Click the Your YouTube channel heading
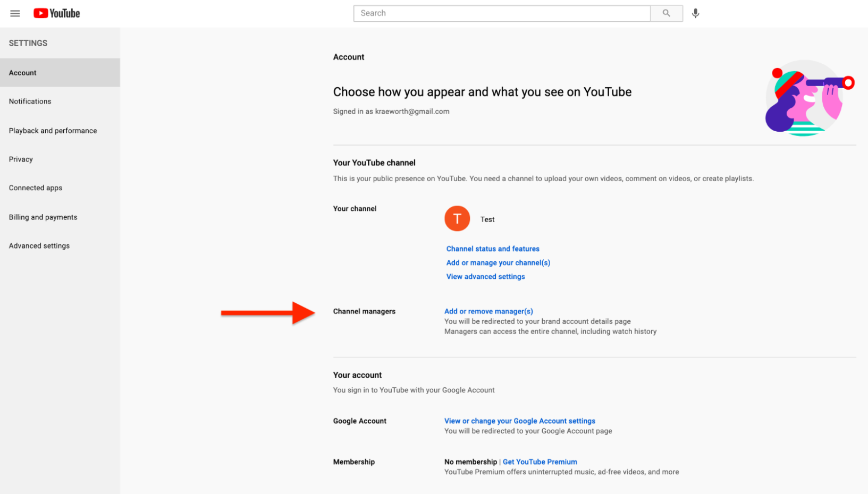868x494 pixels. [374, 163]
